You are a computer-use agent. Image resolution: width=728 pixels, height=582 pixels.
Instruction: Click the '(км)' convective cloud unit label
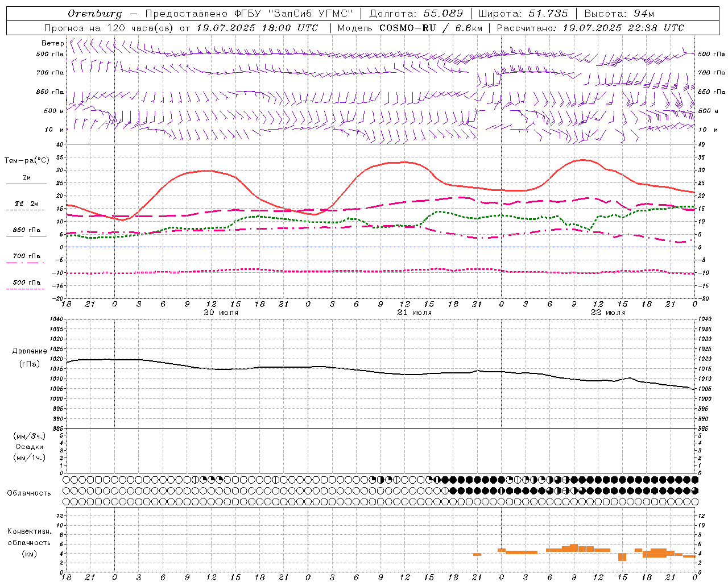[x=30, y=554]
